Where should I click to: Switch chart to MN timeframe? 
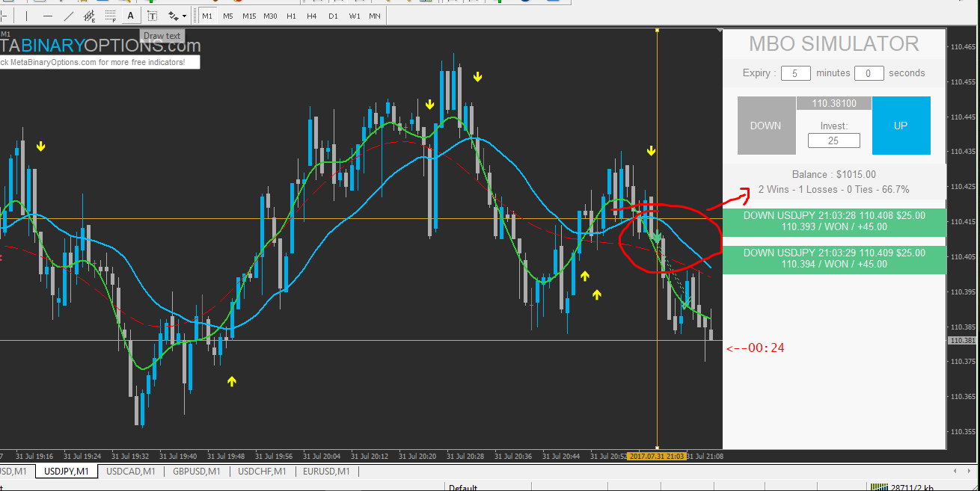coord(374,16)
